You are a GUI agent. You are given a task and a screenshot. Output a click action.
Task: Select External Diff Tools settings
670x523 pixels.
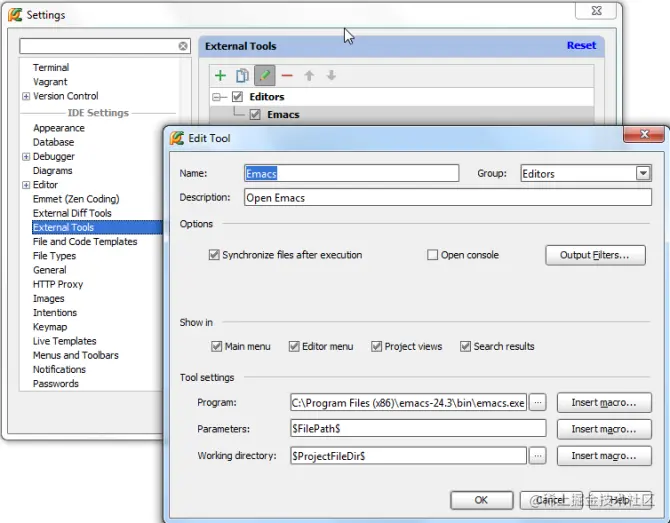tap(72, 213)
